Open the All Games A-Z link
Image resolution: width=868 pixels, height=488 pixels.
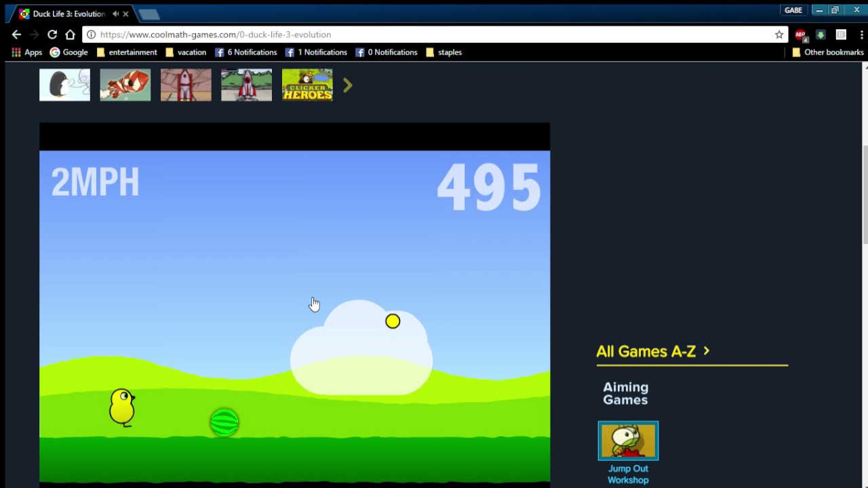point(653,351)
